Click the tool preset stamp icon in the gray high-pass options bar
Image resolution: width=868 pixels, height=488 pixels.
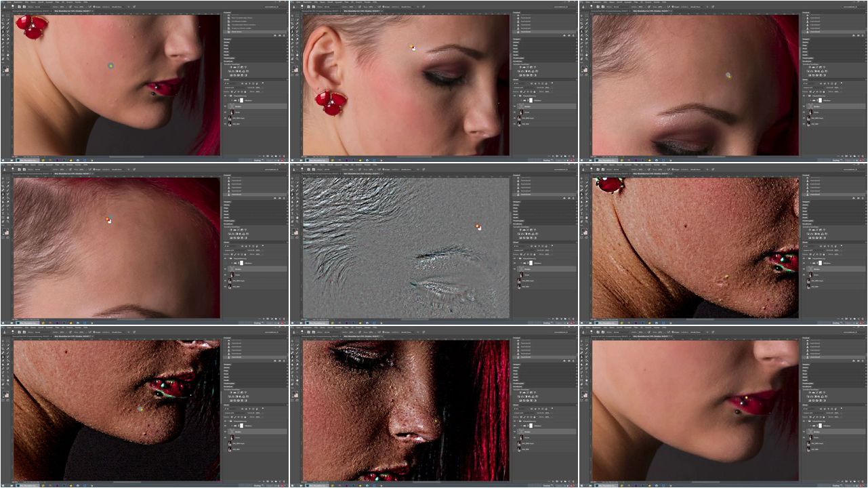point(293,169)
